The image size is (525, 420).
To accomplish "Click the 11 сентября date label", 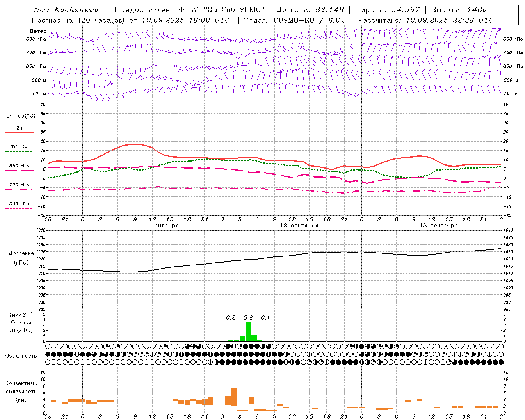I will point(160,226).
